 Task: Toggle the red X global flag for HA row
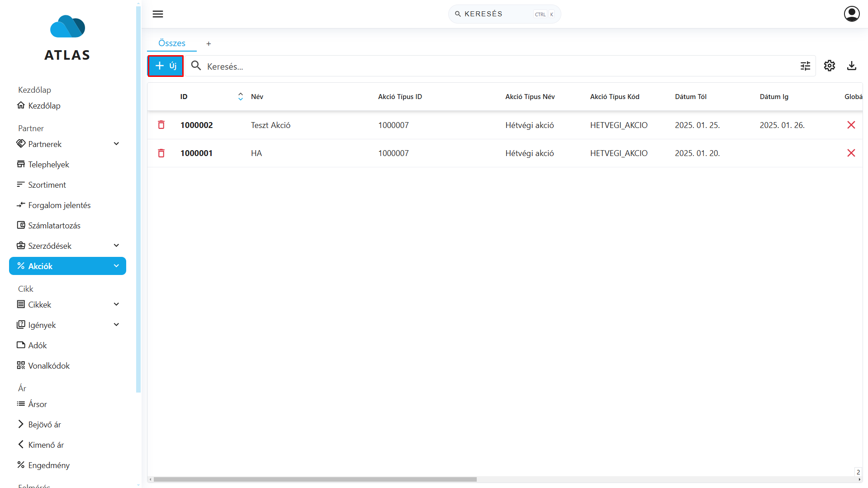pyautogui.click(x=851, y=153)
